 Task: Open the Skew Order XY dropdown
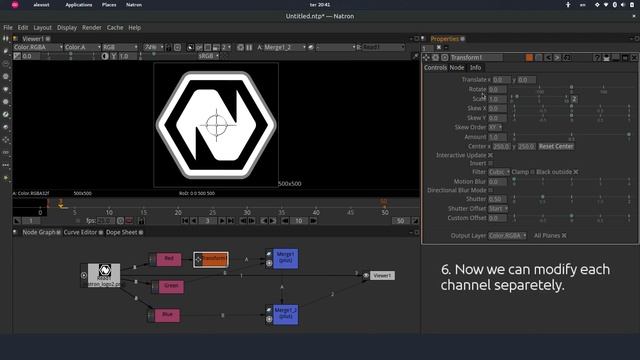tap(496, 127)
